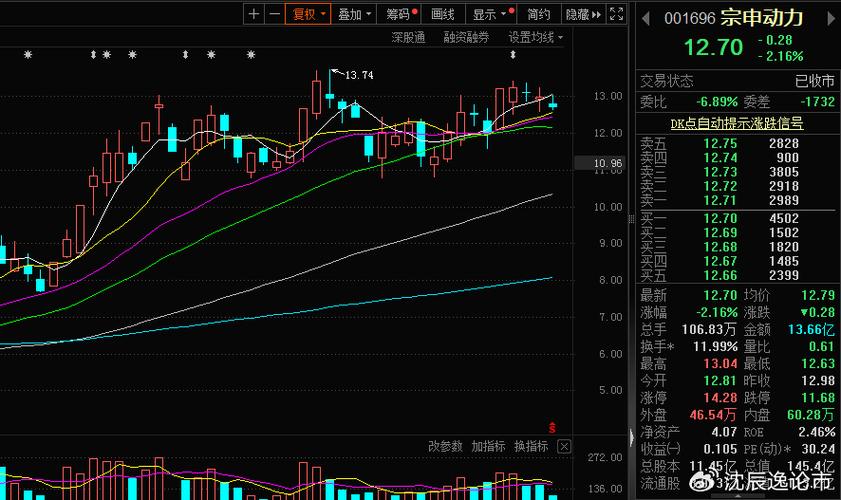This screenshot has height=500, width=841.
Task: Switch to 简约 simple view
Action: [x=538, y=14]
